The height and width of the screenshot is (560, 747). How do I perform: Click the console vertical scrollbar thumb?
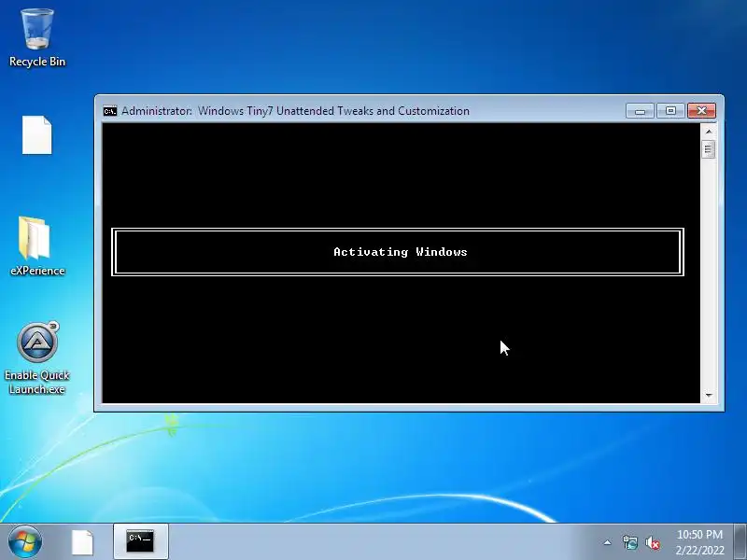point(709,149)
